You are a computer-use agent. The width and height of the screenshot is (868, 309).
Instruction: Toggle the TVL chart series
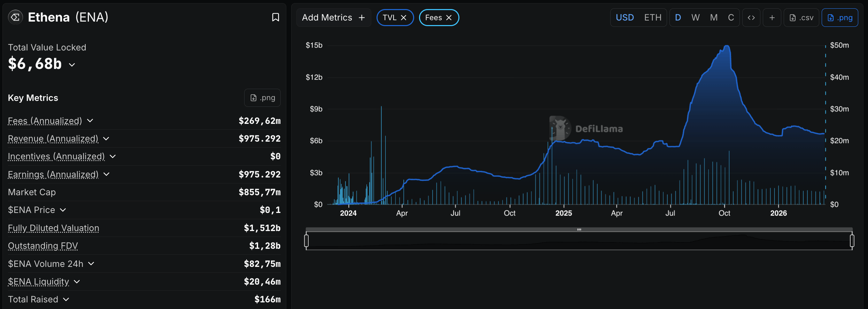click(x=389, y=18)
